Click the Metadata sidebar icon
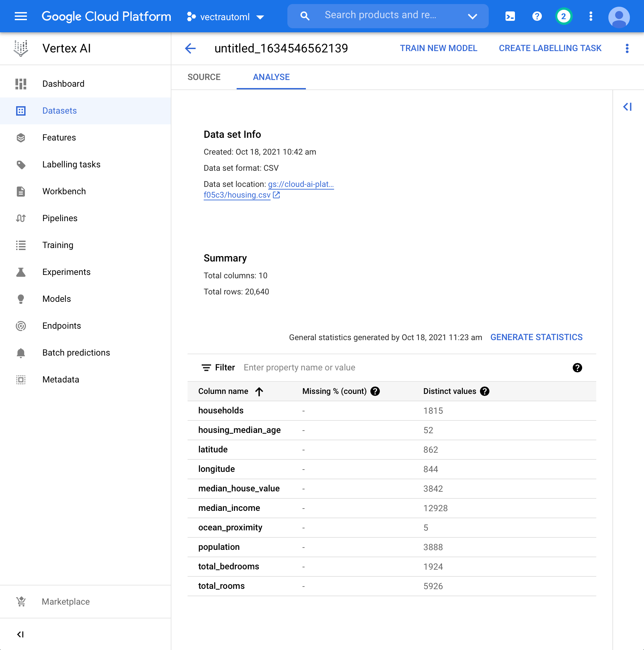The image size is (644, 650). pos(21,379)
